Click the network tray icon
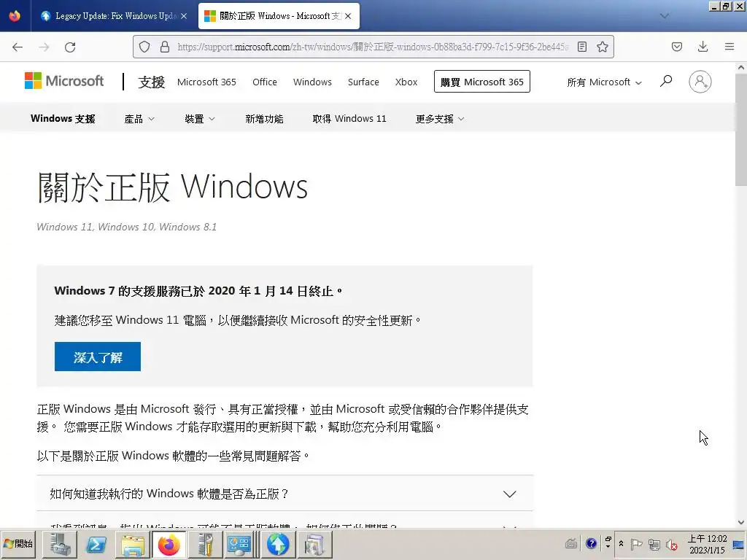 point(654,544)
